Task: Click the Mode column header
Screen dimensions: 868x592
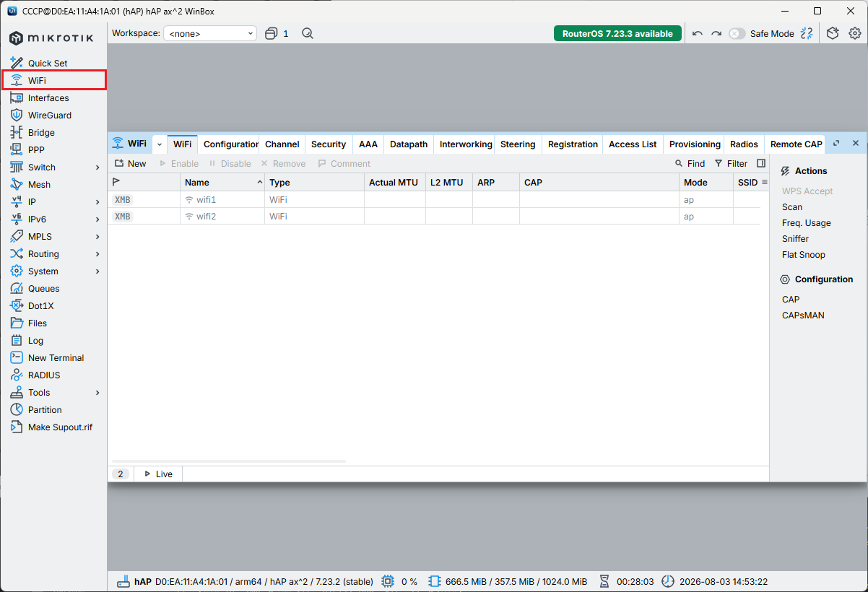Action: pyautogui.click(x=706, y=182)
